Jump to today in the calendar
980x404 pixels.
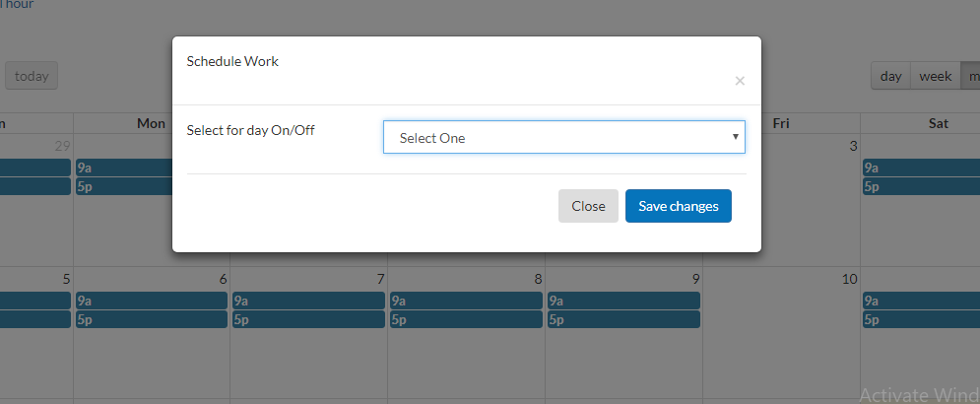[x=32, y=76]
